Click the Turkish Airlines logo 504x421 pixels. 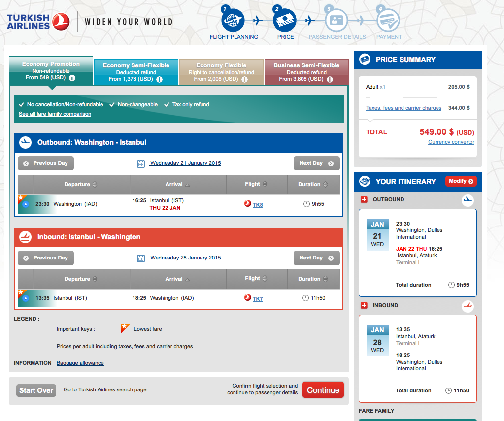(38, 22)
